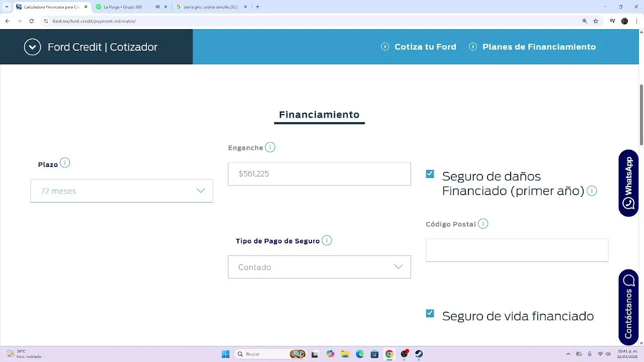
Task: Go to Planes de Financiamiento
Action: coord(539,47)
